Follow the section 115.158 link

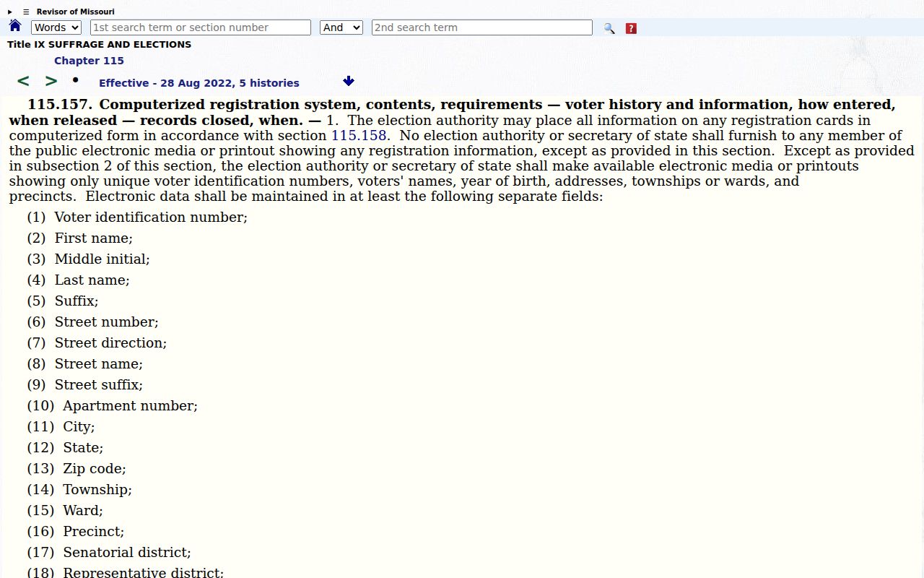[359, 135]
